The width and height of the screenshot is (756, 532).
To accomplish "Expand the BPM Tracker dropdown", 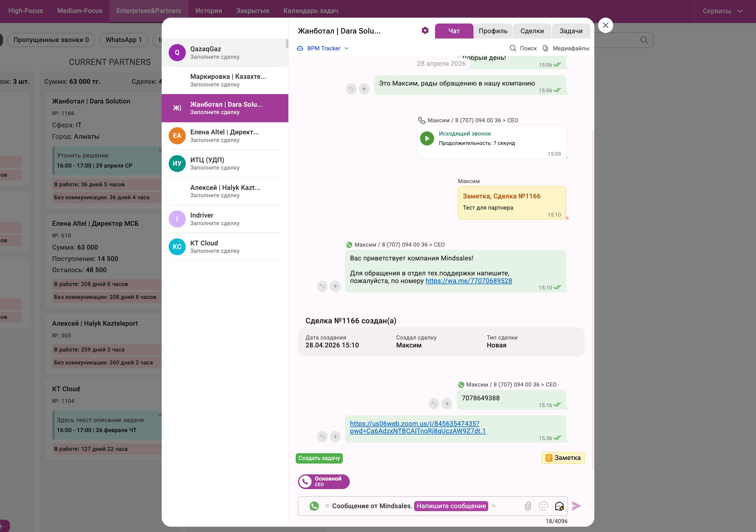I will coord(346,48).
